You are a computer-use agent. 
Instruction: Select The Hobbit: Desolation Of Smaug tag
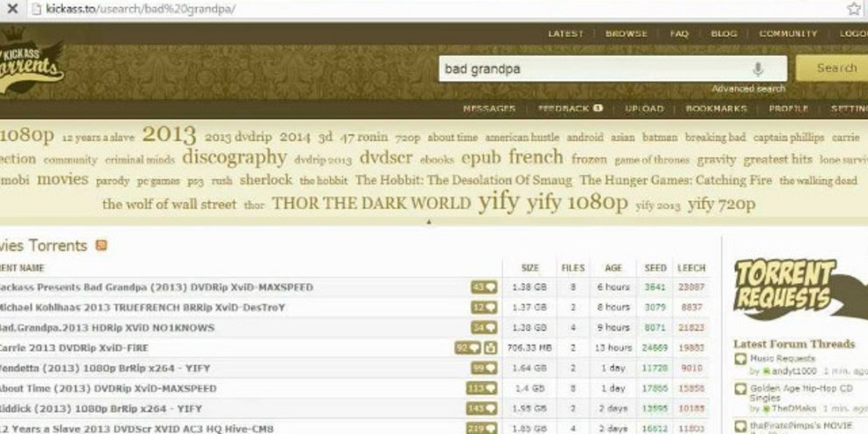pos(464,180)
